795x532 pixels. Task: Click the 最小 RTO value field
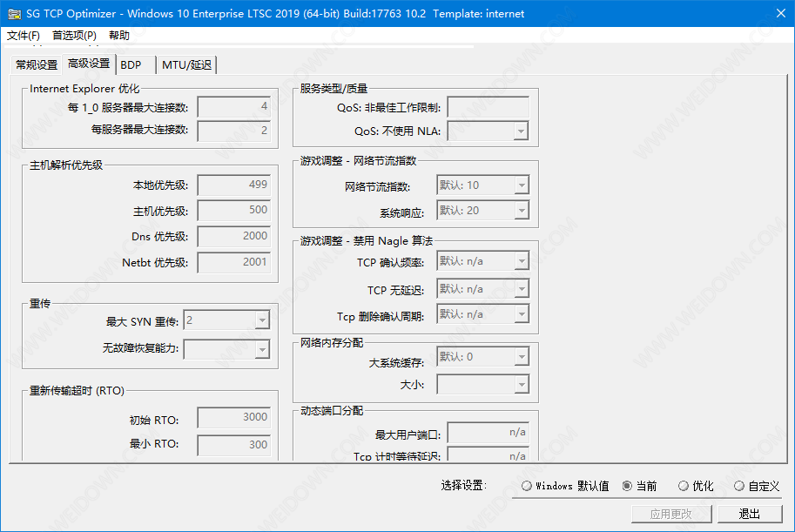click(234, 445)
